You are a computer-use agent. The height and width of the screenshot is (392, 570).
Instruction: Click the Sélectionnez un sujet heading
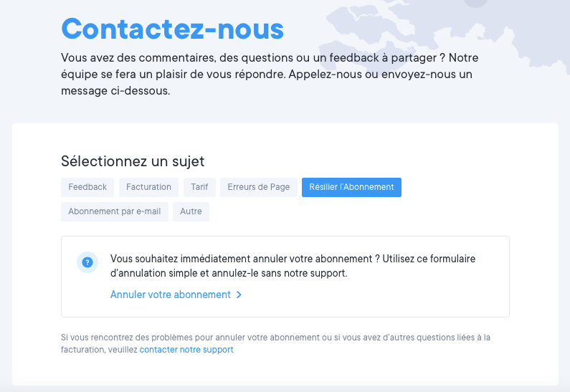pos(133,161)
